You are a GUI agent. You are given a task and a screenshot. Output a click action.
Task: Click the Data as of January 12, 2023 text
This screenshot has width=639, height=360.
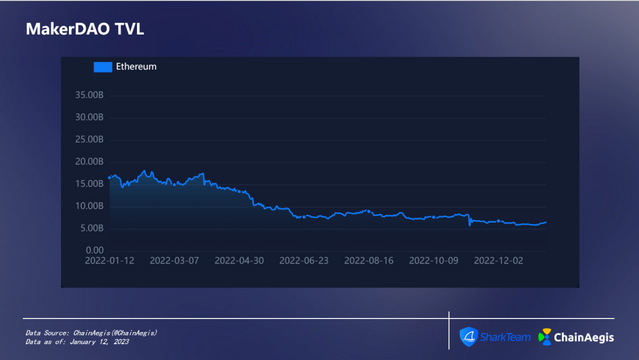pos(77,342)
